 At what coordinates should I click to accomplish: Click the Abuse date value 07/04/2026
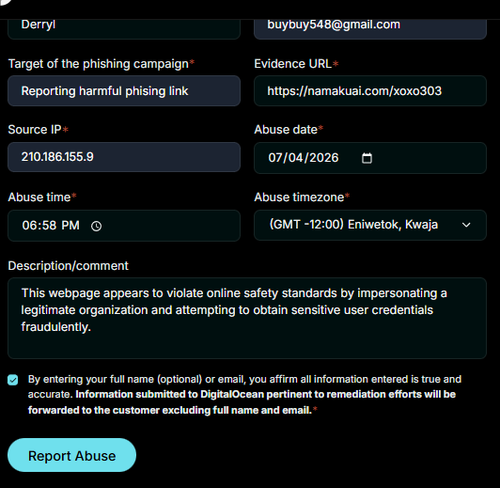(303, 158)
